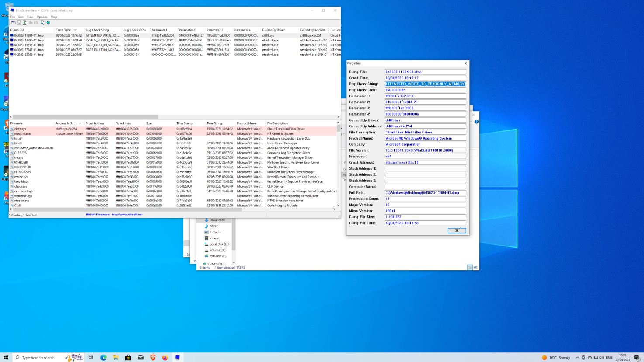Image resolution: width=644 pixels, height=362 pixels.
Task: Click the Bug Check String field in Properties
Action: [425, 84]
